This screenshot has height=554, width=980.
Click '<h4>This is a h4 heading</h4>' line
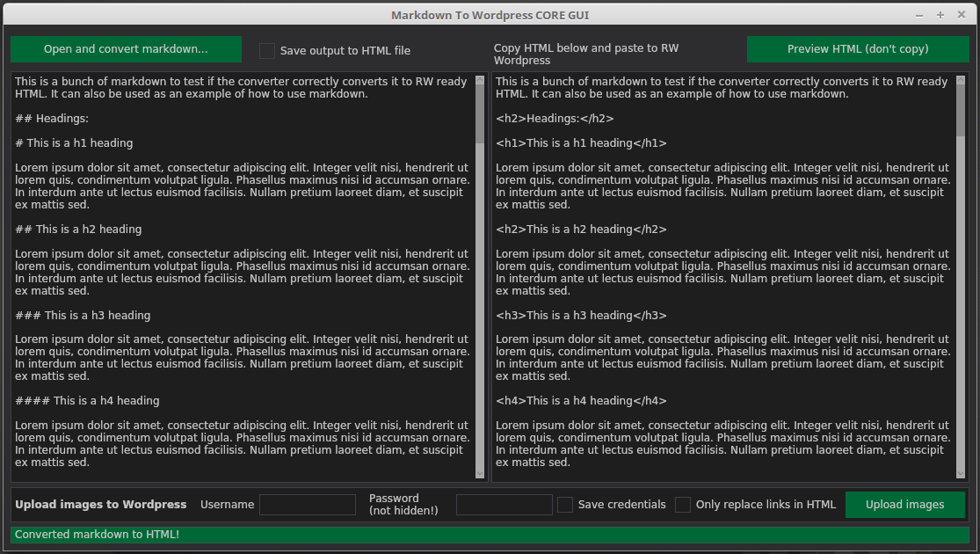pos(581,400)
